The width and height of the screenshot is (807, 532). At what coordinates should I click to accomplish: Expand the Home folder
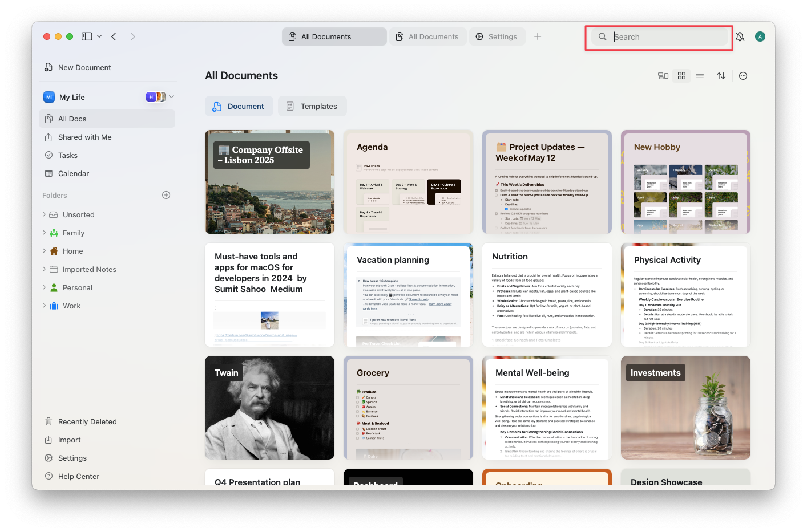point(44,251)
